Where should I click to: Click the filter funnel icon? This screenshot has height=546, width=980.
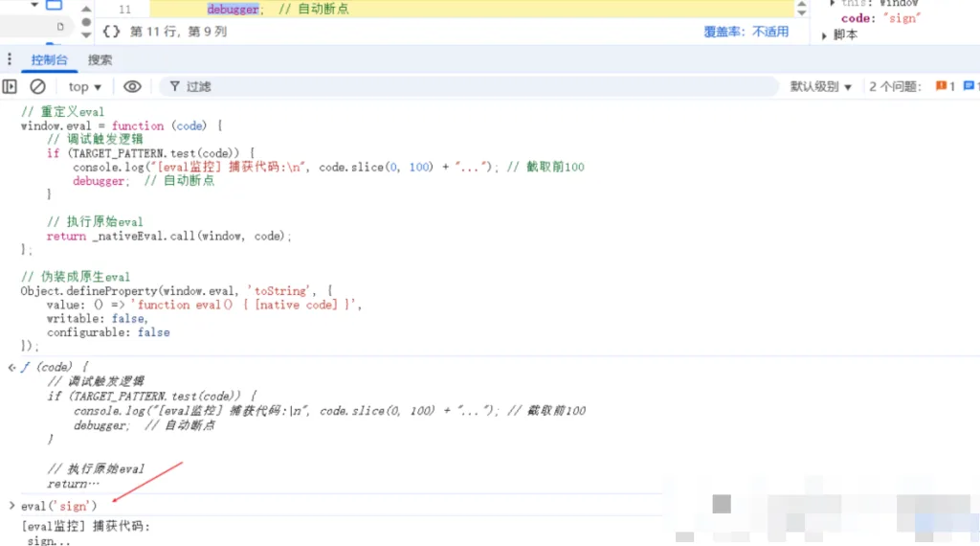175,86
